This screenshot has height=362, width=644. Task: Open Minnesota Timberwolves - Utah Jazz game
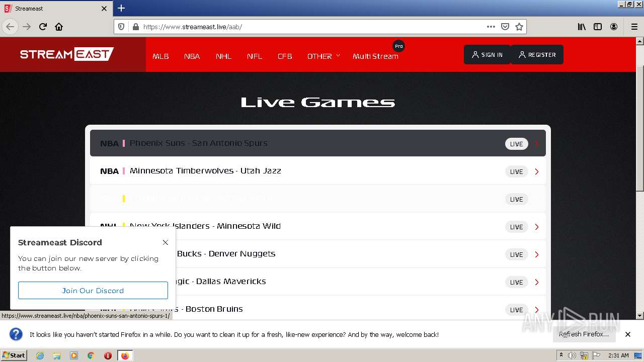[318, 171]
